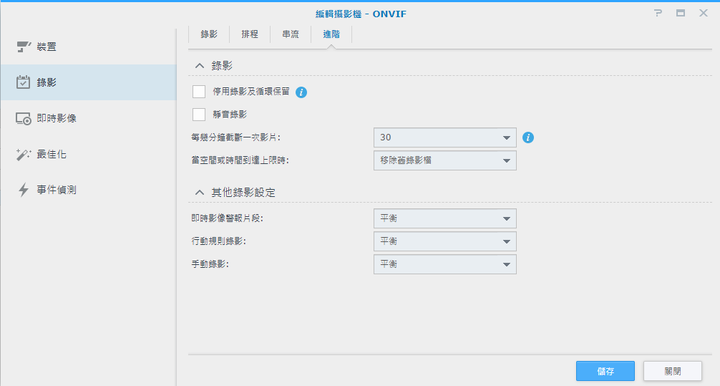Click the 行動規則錄影 label
This screenshot has height=386, width=720.
219,241
